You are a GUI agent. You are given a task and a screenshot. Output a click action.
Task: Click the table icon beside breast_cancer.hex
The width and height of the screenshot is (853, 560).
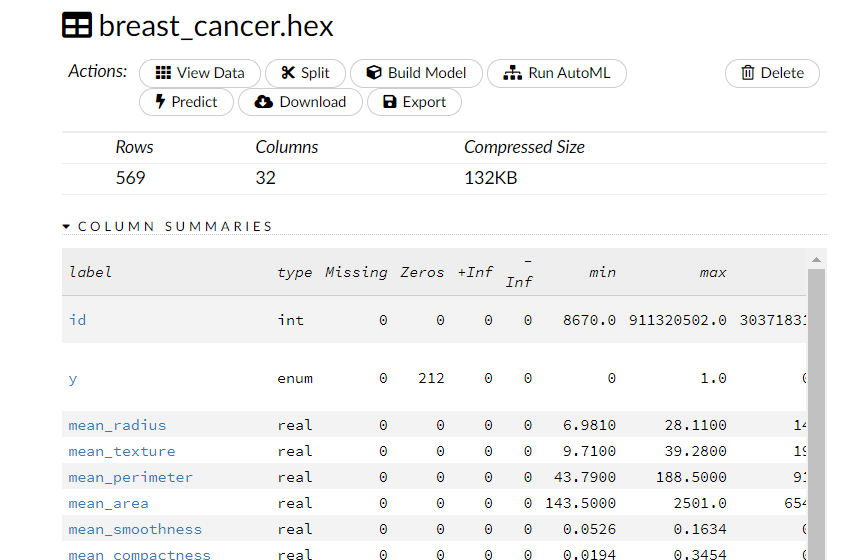(77, 26)
